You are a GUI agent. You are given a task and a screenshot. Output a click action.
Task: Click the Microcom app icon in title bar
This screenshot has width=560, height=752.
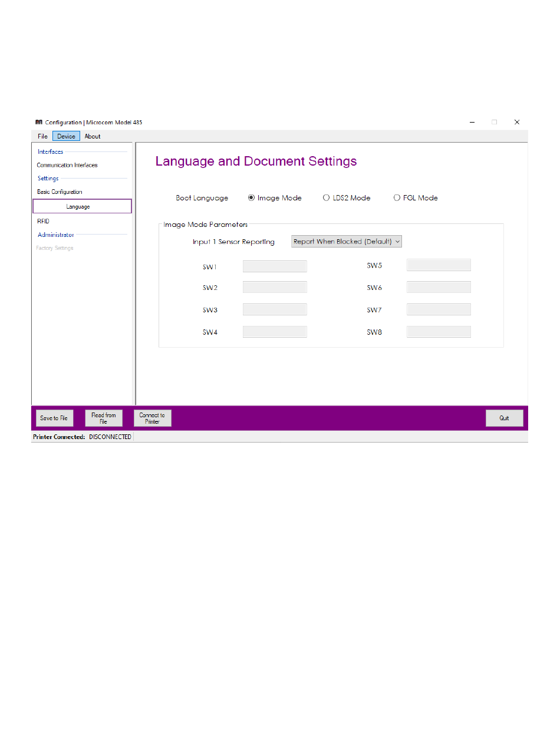click(39, 123)
